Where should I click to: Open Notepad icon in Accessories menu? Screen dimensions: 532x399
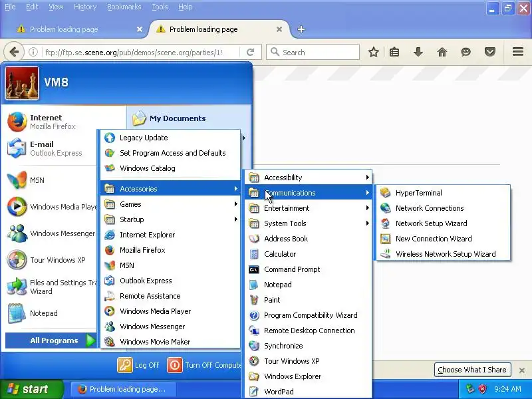click(254, 285)
